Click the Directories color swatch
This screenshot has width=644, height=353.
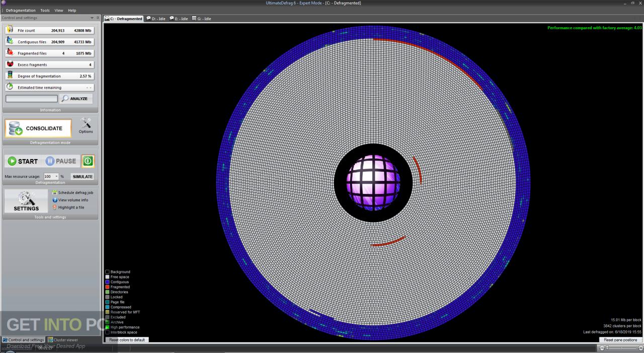(x=107, y=292)
